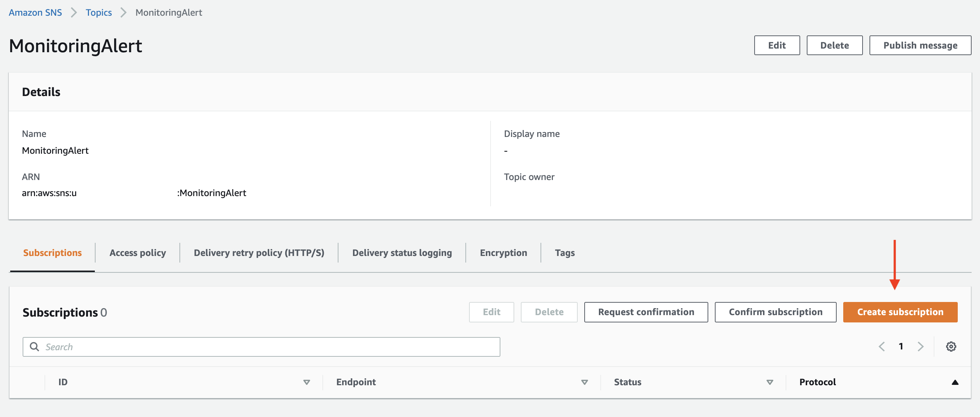Switch to Delivery status logging tab

click(402, 252)
